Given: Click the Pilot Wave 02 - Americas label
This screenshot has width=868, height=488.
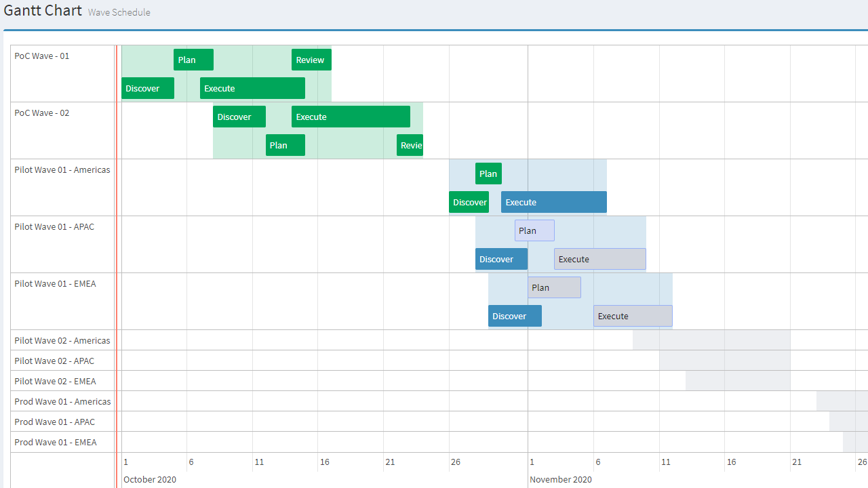Looking at the screenshot, I should coord(62,340).
